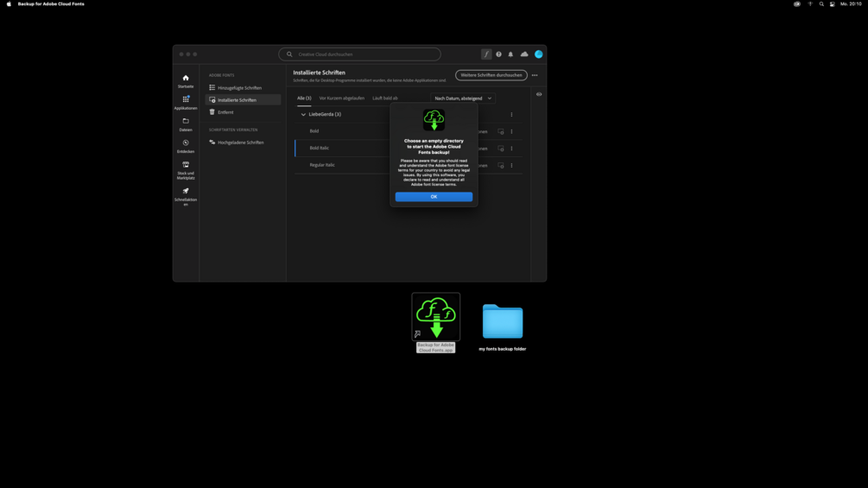Click the Regular Italic row install icon
This screenshot has height=488, width=868.
click(500, 166)
